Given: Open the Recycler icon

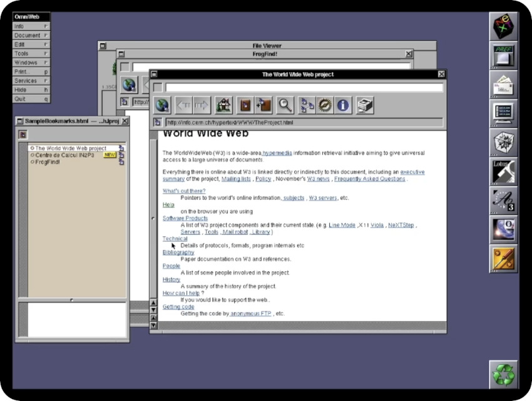Looking at the screenshot, I should (503, 375).
